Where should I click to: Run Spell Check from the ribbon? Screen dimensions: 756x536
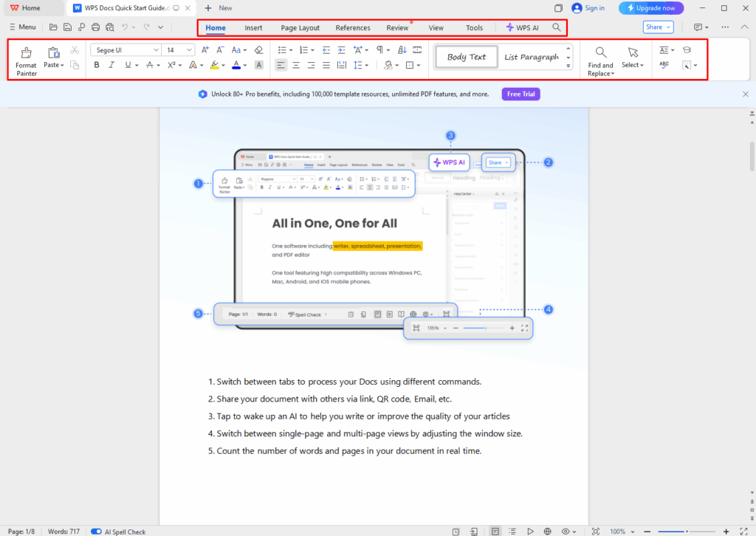click(x=664, y=65)
